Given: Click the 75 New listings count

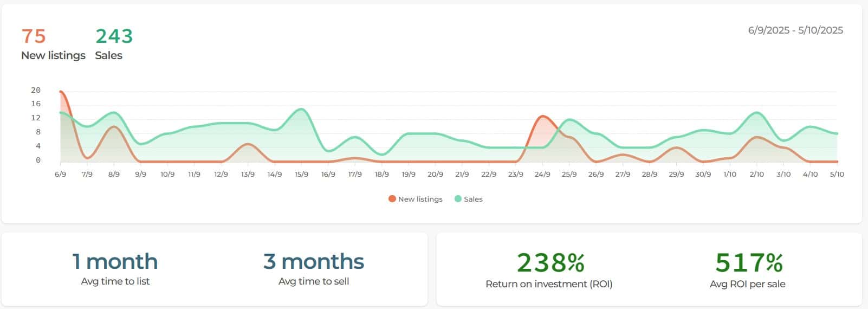Looking at the screenshot, I should point(34,36).
